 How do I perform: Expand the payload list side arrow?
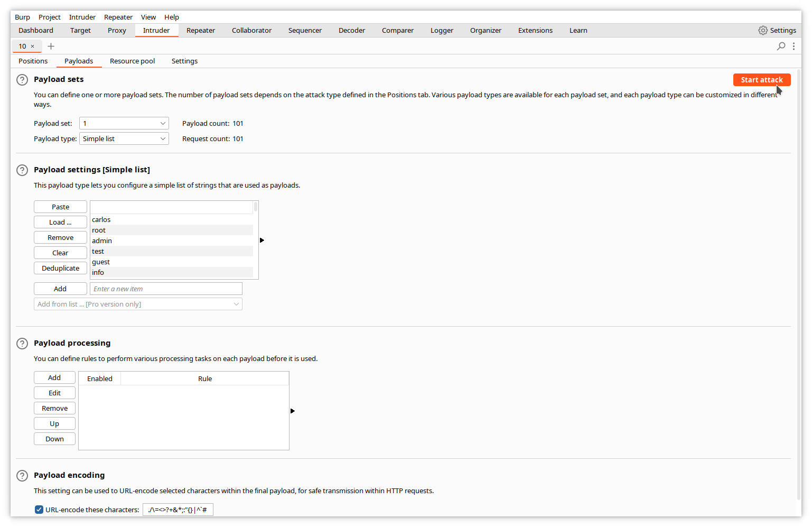[x=262, y=241]
